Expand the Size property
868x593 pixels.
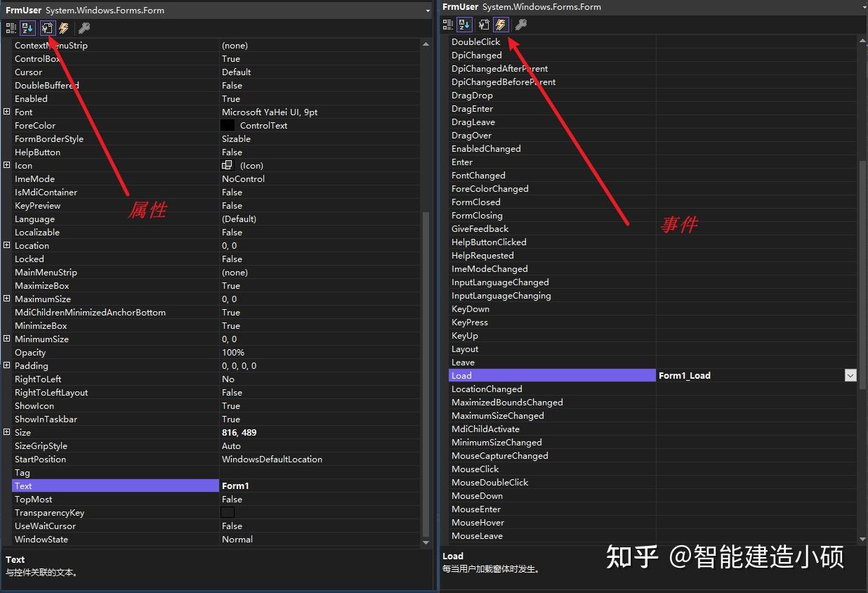tap(6, 432)
